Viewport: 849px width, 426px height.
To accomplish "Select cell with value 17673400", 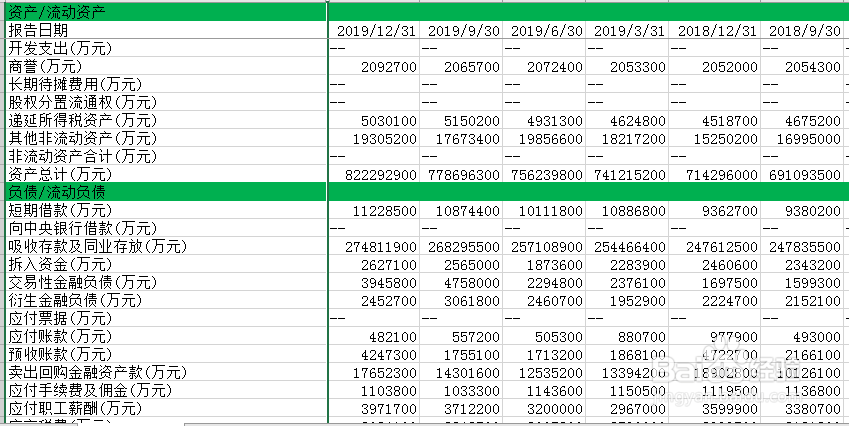I will point(461,138).
